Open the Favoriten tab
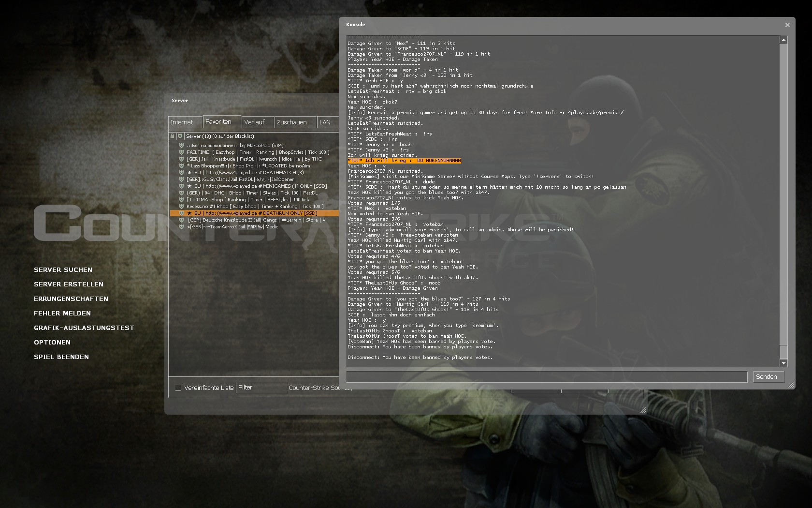This screenshot has height=508, width=812. coord(222,121)
